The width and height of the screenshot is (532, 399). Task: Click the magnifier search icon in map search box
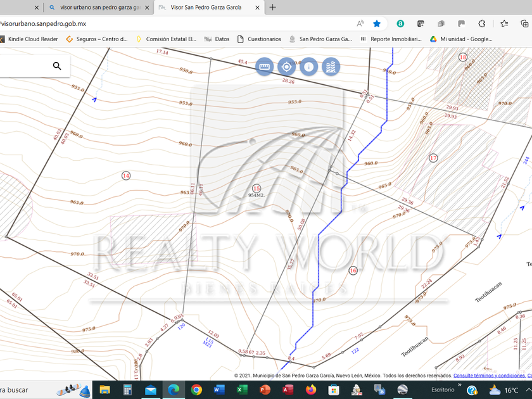(x=57, y=66)
